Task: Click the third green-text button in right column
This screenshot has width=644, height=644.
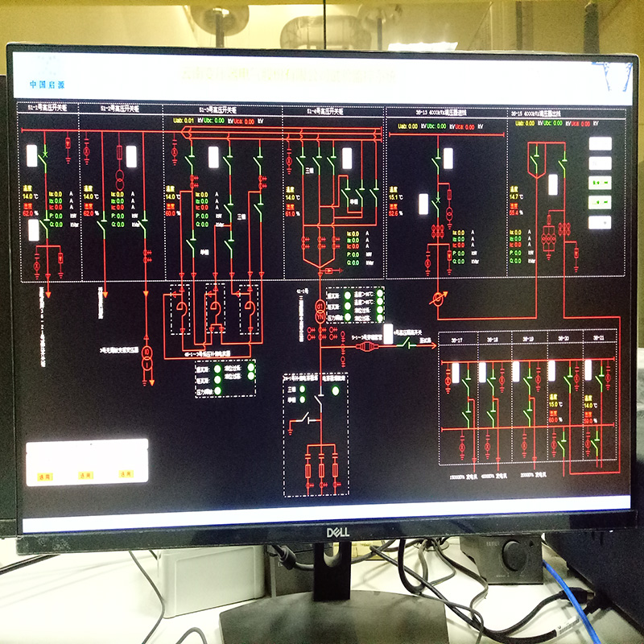Action: click(600, 183)
